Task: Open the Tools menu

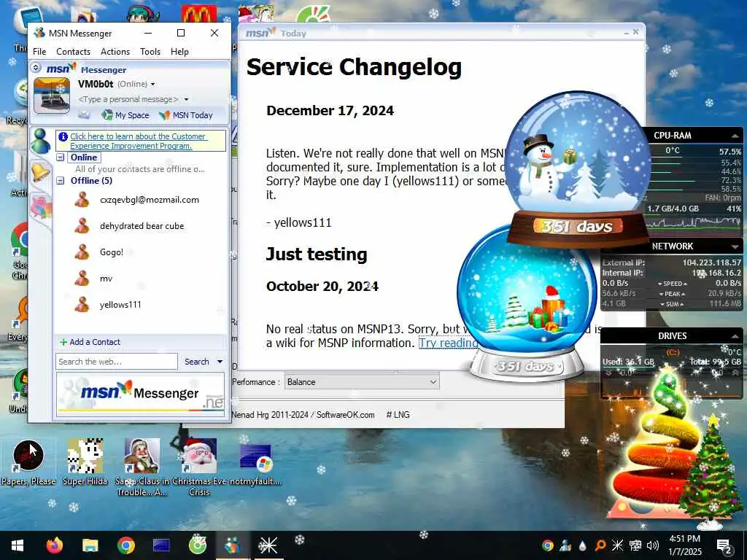Action: 150,52
